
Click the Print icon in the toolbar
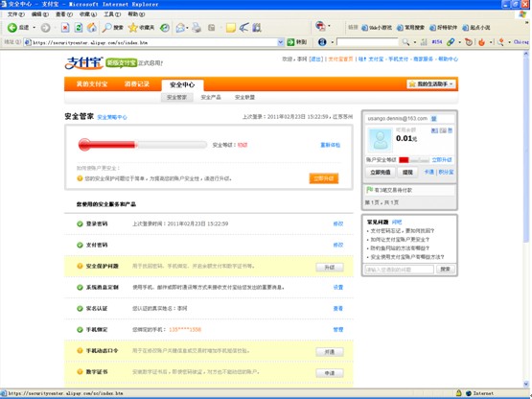[197, 28]
